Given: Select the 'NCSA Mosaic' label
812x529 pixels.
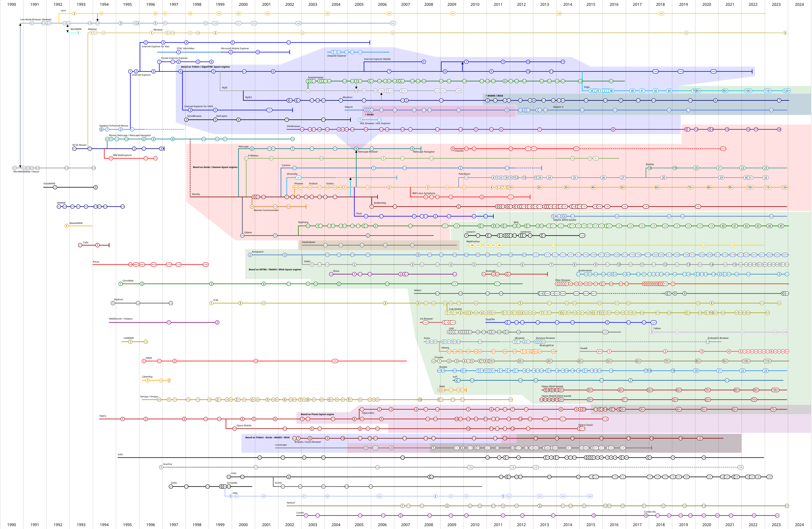Looking at the screenshot, I should (x=80, y=145).
